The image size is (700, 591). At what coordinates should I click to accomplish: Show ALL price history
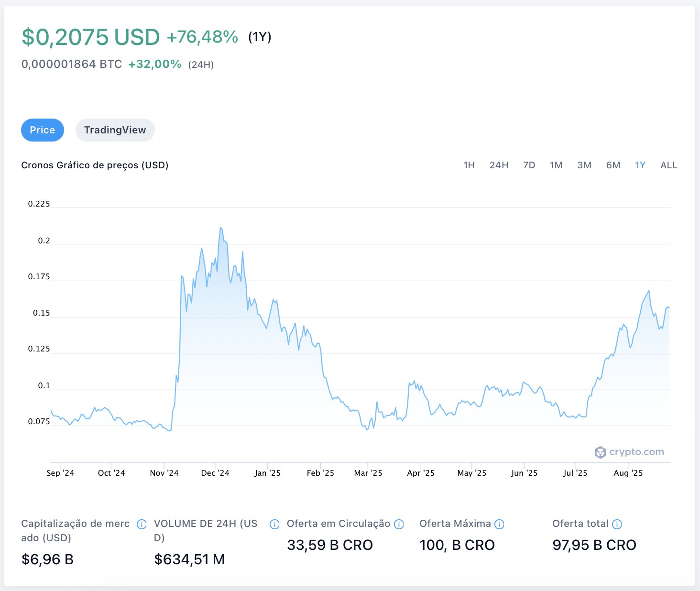(x=669, y=165)
